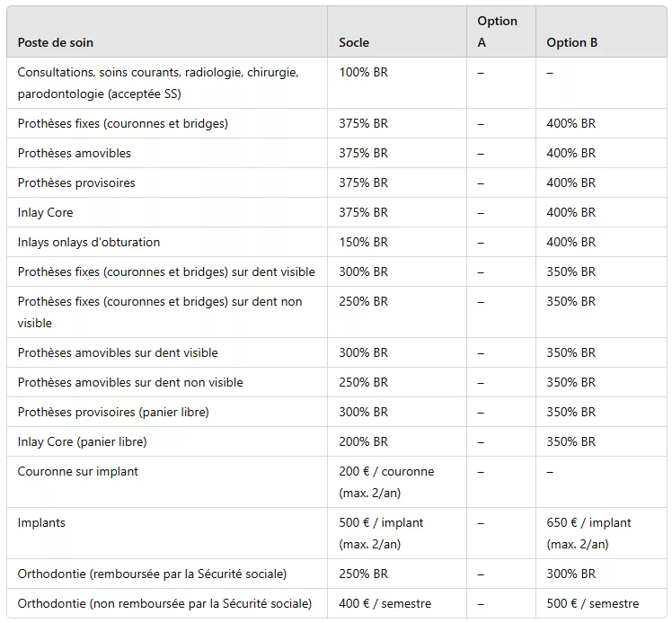Click the 'Option A' column header
The width and height of the screenshot is (672, 623).
(x=497, y=31)
